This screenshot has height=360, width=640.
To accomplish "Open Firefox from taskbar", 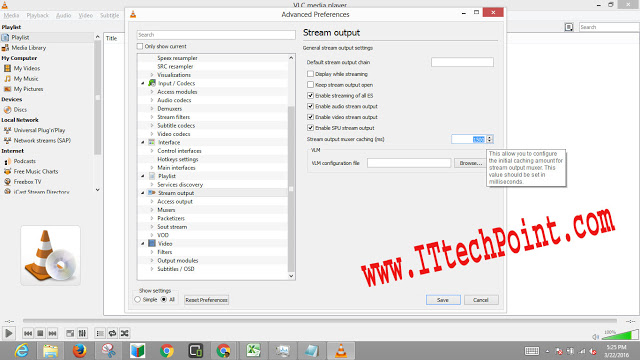I will pyautogui.click(x=80, y=351).
